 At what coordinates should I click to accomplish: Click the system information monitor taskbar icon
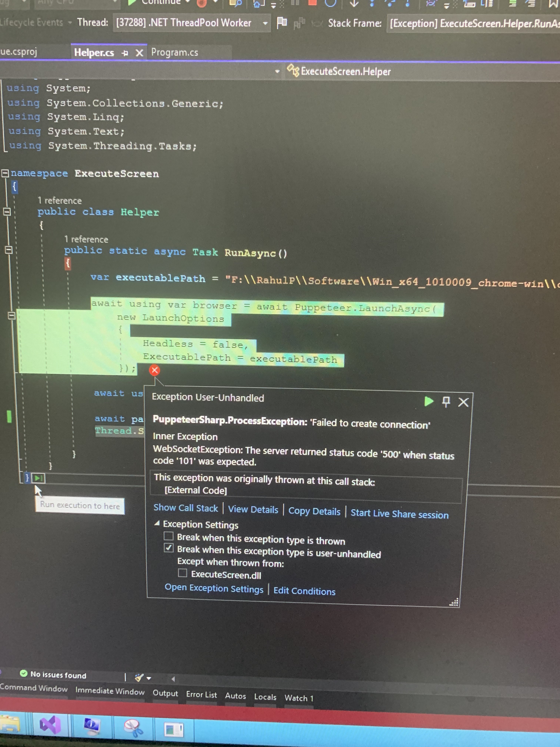point(92,727)
